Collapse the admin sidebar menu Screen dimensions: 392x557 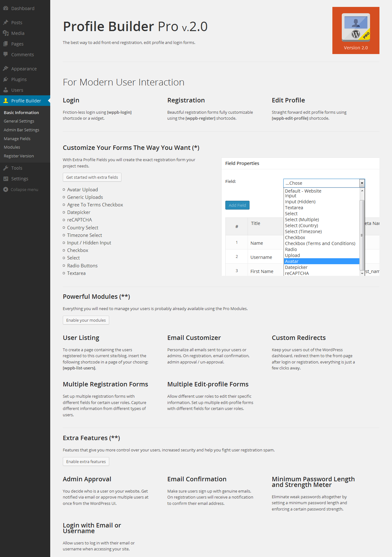24,189
